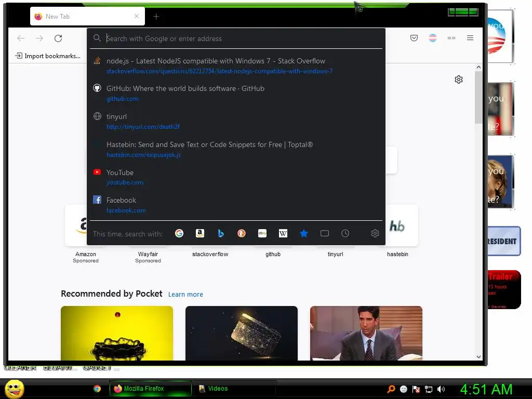The width and height of the screenshot is (532, 399).
Task: Pick the Facebook suggestion
Action: [236, 205]
